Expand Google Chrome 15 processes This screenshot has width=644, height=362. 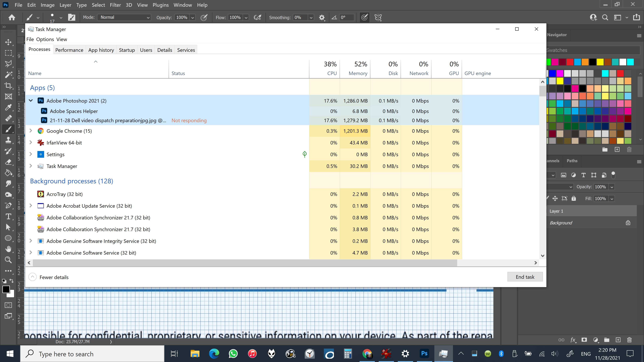[x=31, y=131]
